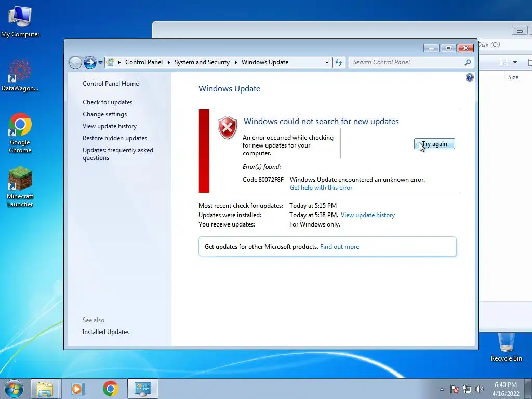532x399 pixels.
Task: Select Recycle Bin desktop icon
Action: point(506,347)
